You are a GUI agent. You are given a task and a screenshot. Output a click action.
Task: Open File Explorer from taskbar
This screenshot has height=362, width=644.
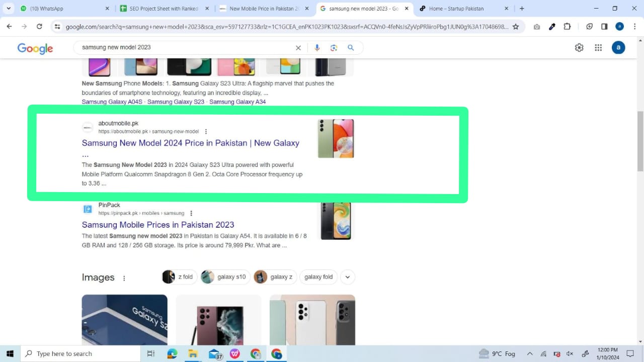pos(193,354)
